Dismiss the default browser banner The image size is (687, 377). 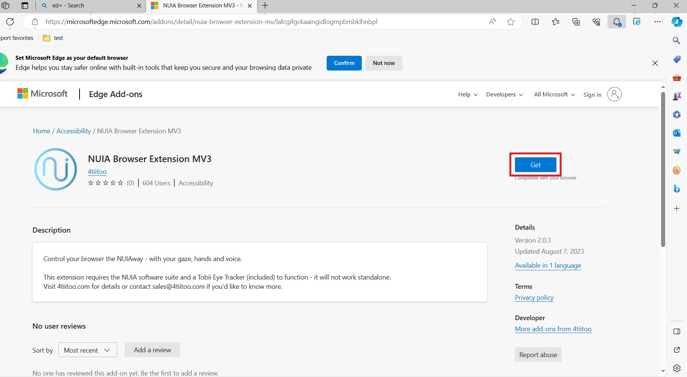[x=655, y=63]
